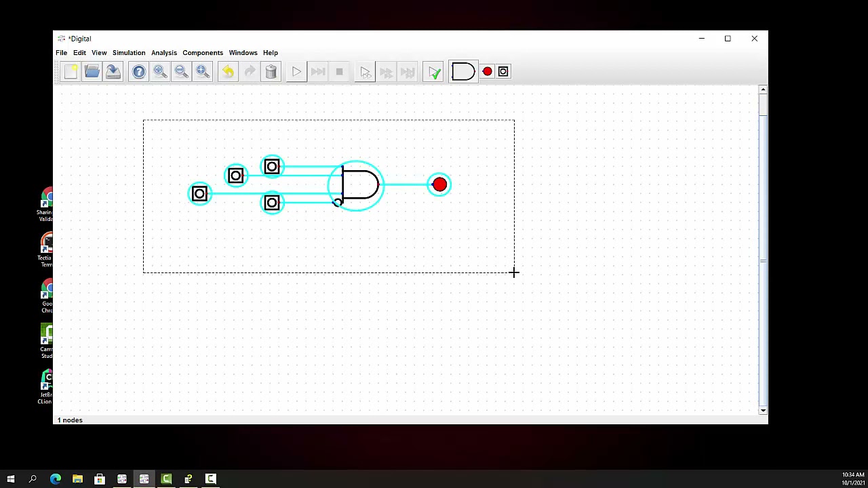868x488 pixels.
Task: Open the File menu
Action: 61,53
